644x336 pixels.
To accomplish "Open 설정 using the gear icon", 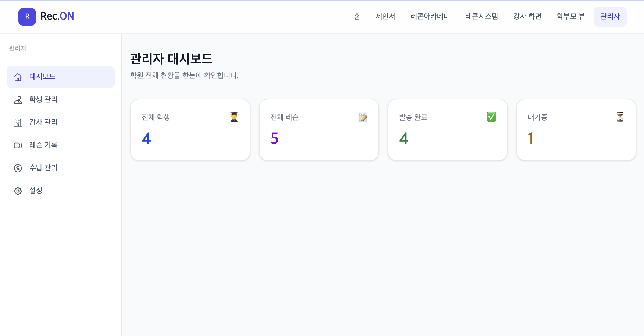I will click(x=18, y=191).
